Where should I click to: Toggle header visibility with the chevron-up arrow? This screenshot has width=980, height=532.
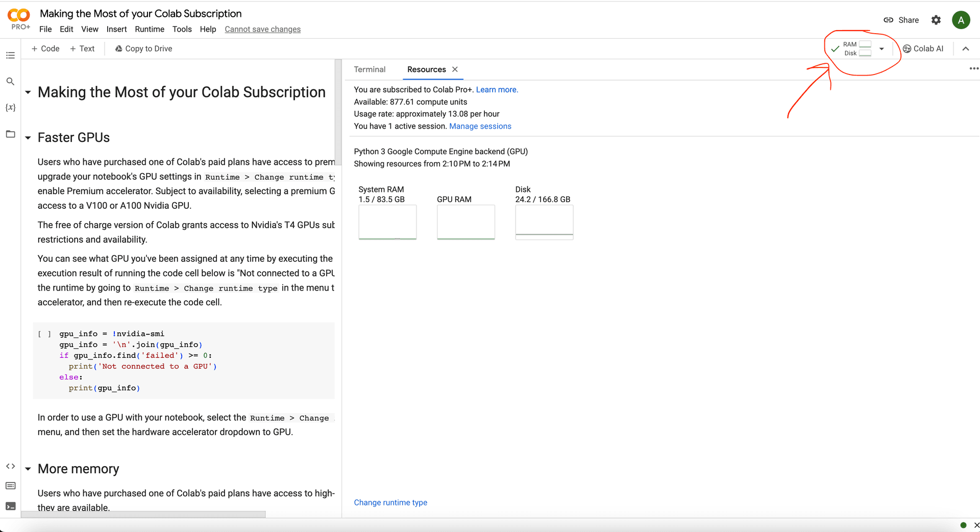(966, 49)
